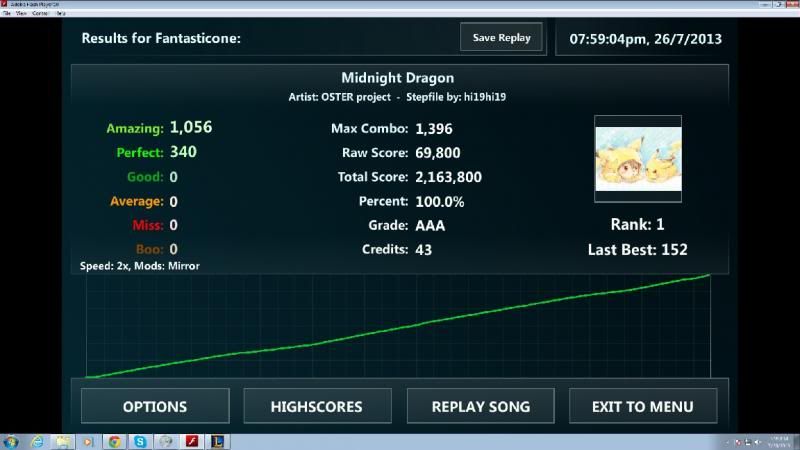Open the OPTIONS screen

[154, 407]
